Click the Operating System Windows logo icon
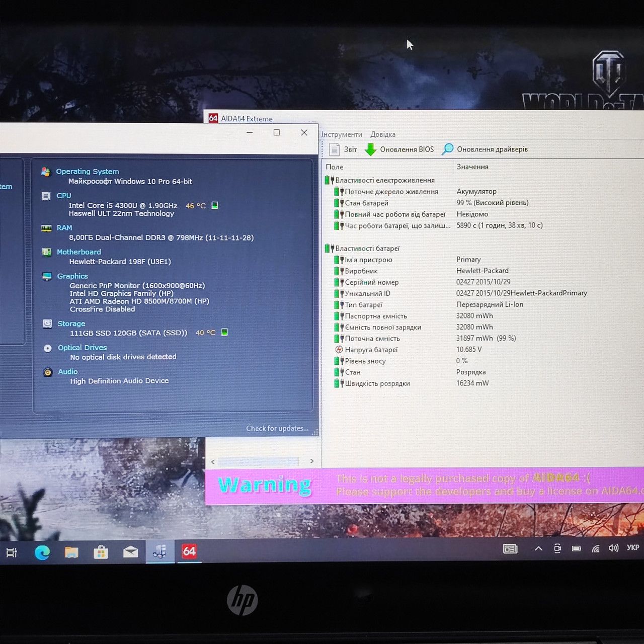The image size is (644, 644). pos(46,172)
